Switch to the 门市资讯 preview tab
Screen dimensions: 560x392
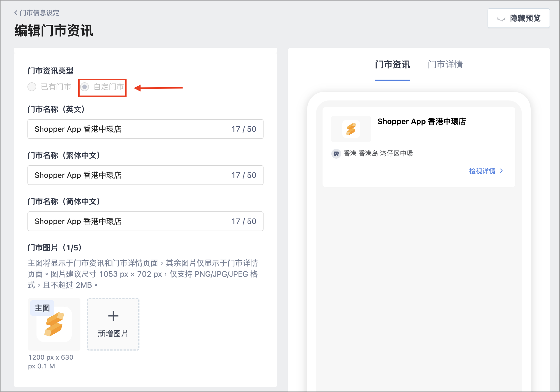pos(392,65)
